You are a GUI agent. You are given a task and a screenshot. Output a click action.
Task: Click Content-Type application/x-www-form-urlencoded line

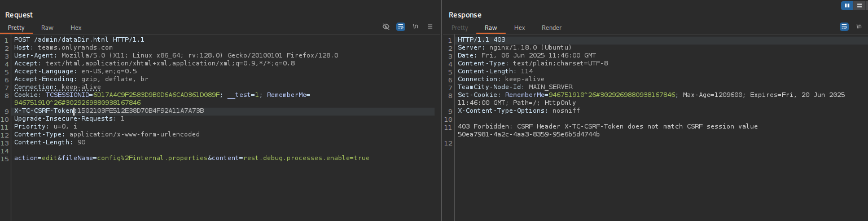tap(107, 134)
